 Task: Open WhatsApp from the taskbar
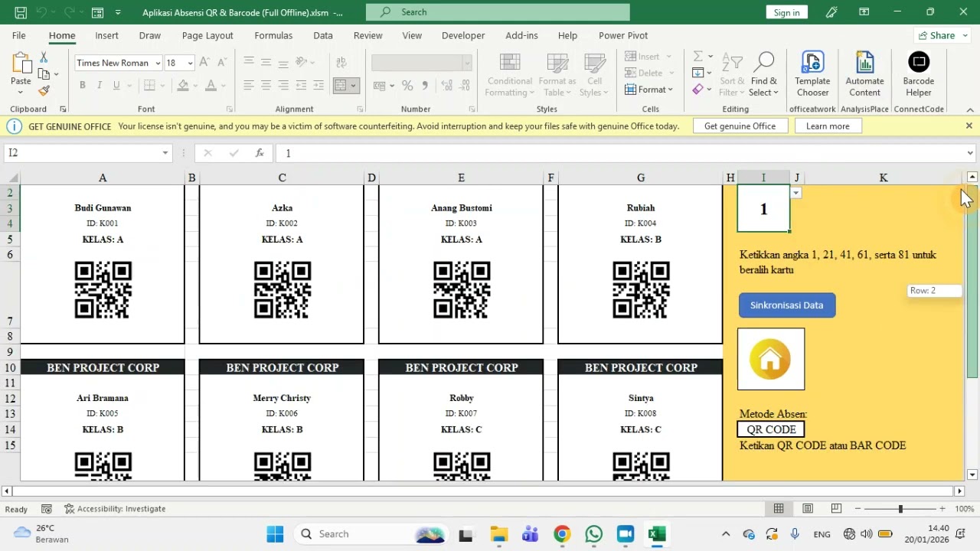click(594, 534)
